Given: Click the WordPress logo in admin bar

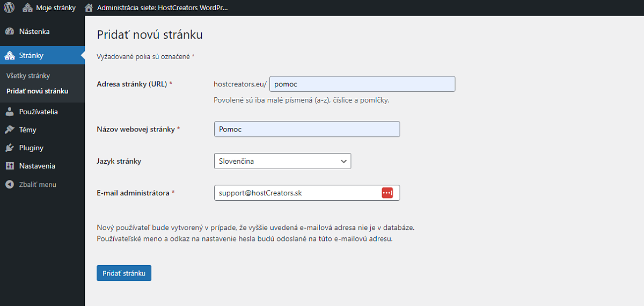Looking at the screenshot, I should 9,8.
